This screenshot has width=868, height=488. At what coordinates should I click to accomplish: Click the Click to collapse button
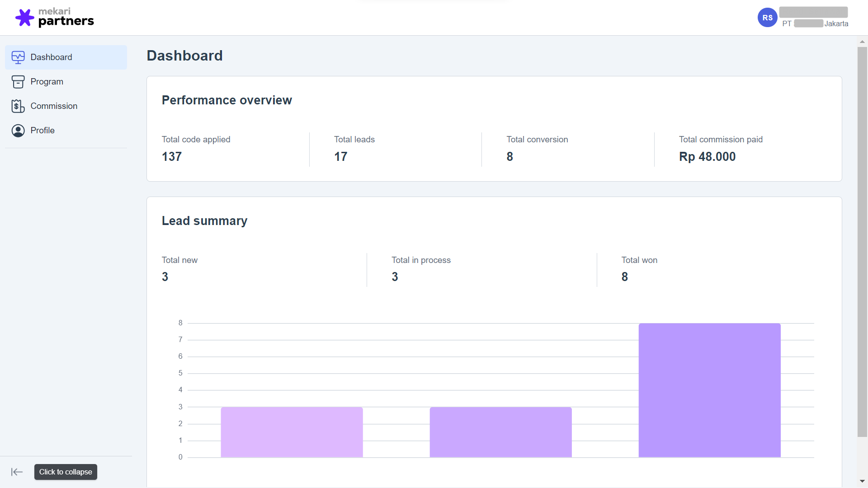(66, 472)
